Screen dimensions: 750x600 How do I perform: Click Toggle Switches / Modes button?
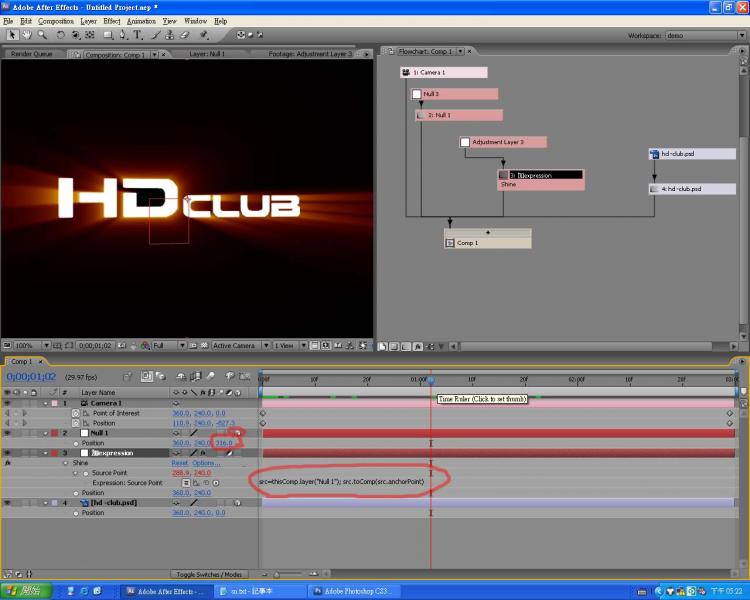coord(209,574)
